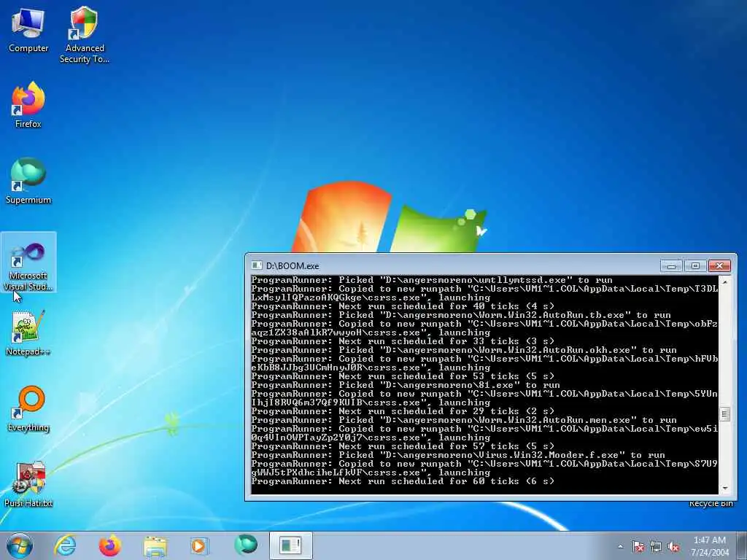Open Action Center flag tray icon
This screenshot has height=560, width=747.
click(638, 547)
